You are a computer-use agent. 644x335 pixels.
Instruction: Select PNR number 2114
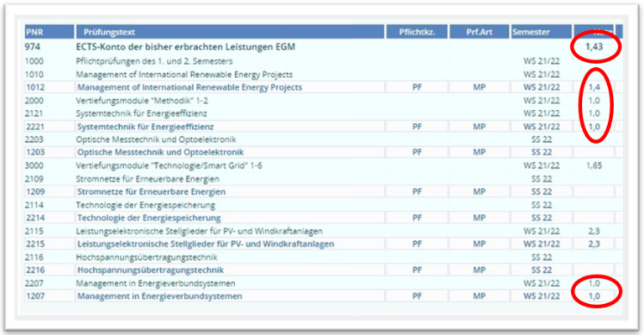pyautogui.click(x=34, y=205)
